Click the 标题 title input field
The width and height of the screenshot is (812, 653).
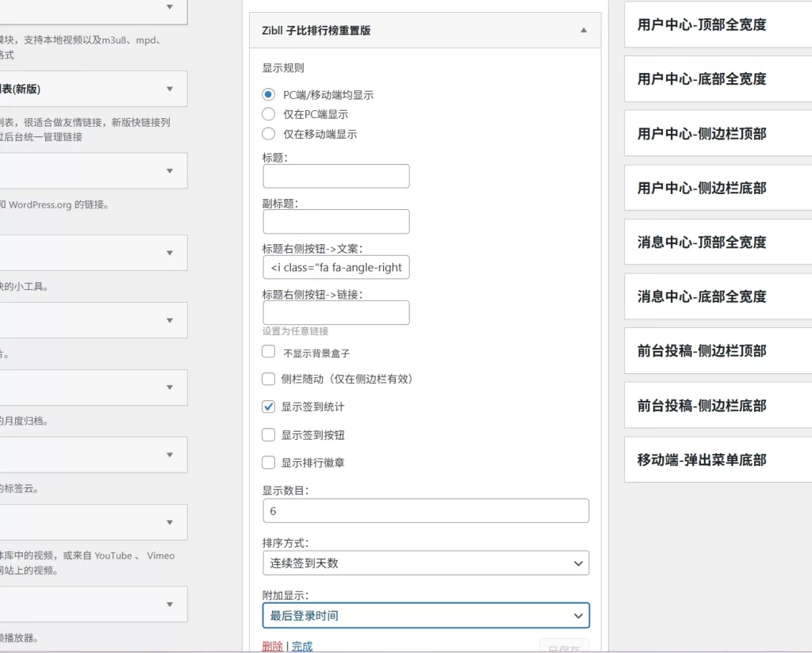click(x=335, y=175)
